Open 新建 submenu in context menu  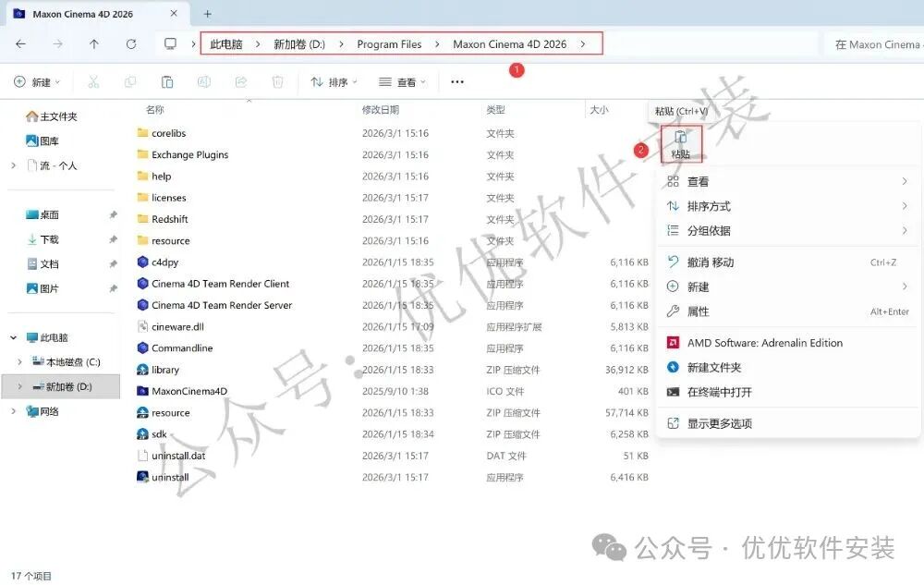[x=788, y=286]
